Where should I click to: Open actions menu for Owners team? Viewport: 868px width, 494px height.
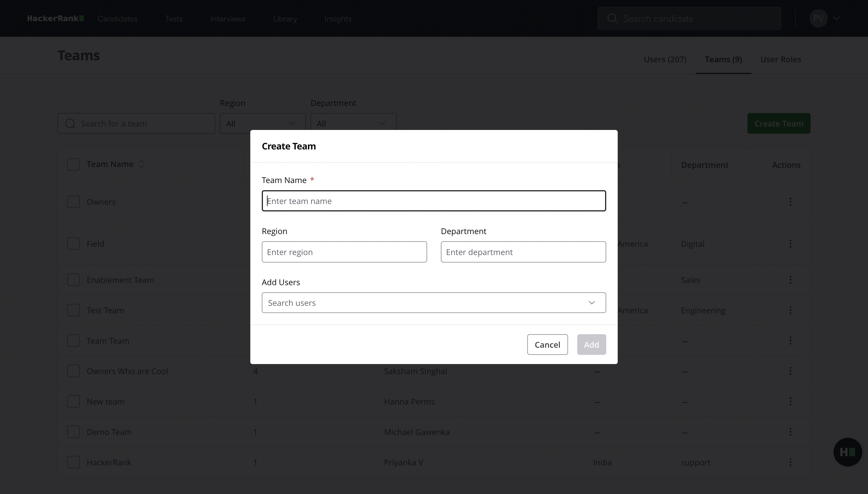pyautogui.click(x=790, y=202)
